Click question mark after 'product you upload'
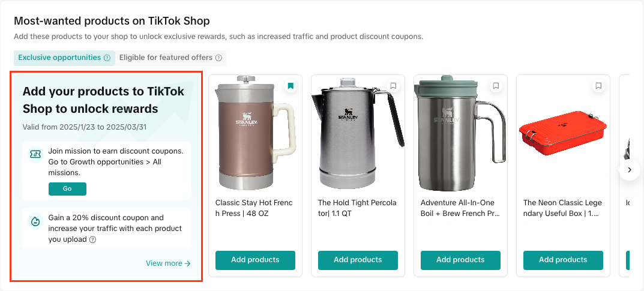 [92, 239]
